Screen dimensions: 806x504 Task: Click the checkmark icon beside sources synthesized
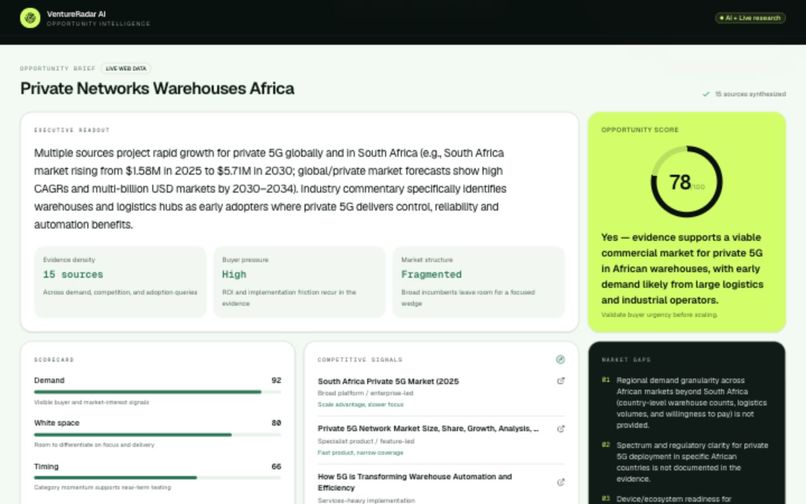point(706,94)
